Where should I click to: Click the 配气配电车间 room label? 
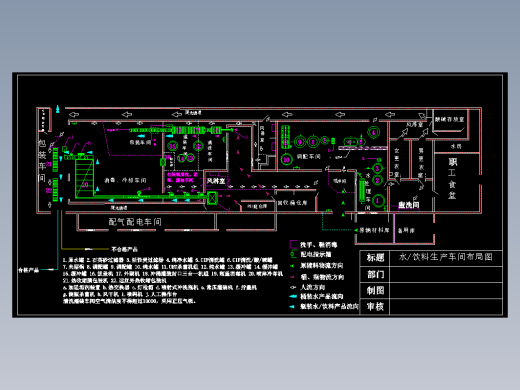135,222
